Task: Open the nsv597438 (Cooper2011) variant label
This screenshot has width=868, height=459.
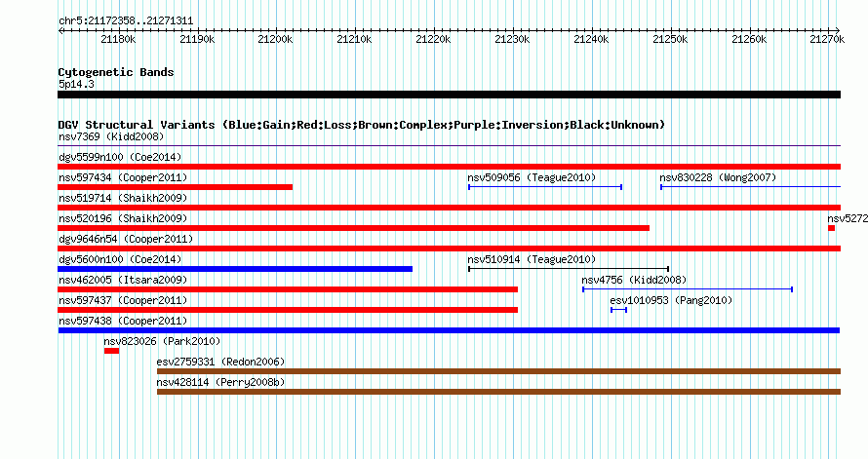Action: coord(123,321)
